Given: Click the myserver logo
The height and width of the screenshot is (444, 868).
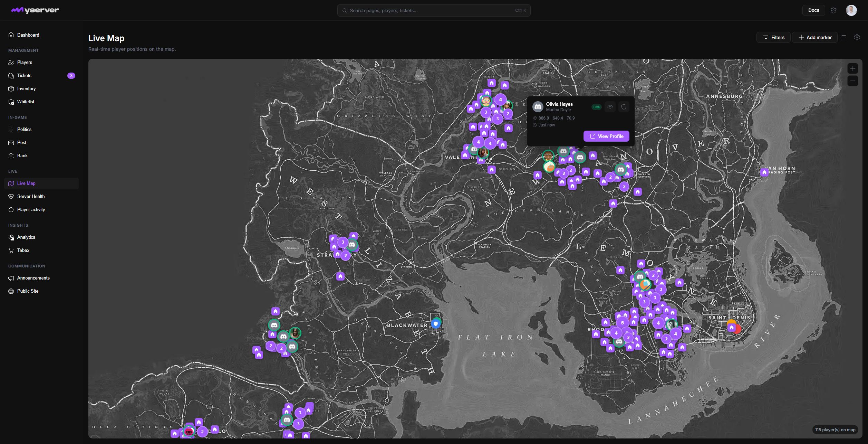Looking at the screenshot, I should (x=35, y=10).
